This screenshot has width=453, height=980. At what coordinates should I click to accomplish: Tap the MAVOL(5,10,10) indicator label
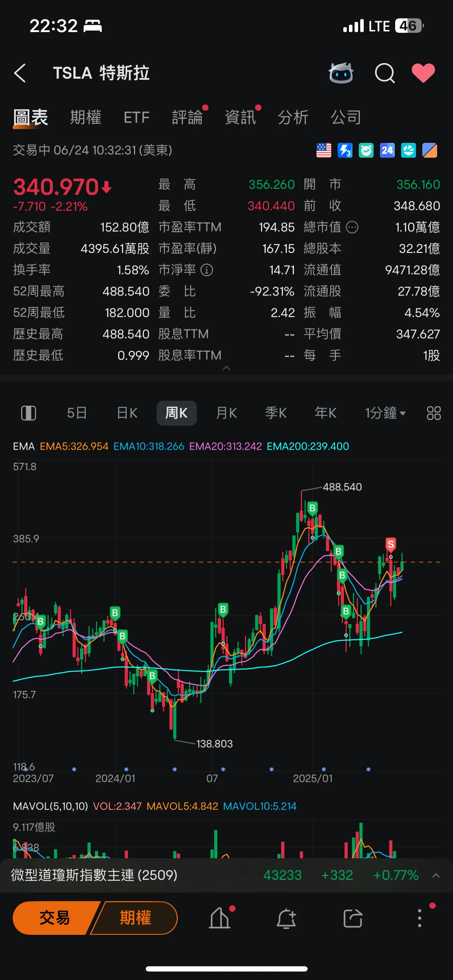click(50, 806)
